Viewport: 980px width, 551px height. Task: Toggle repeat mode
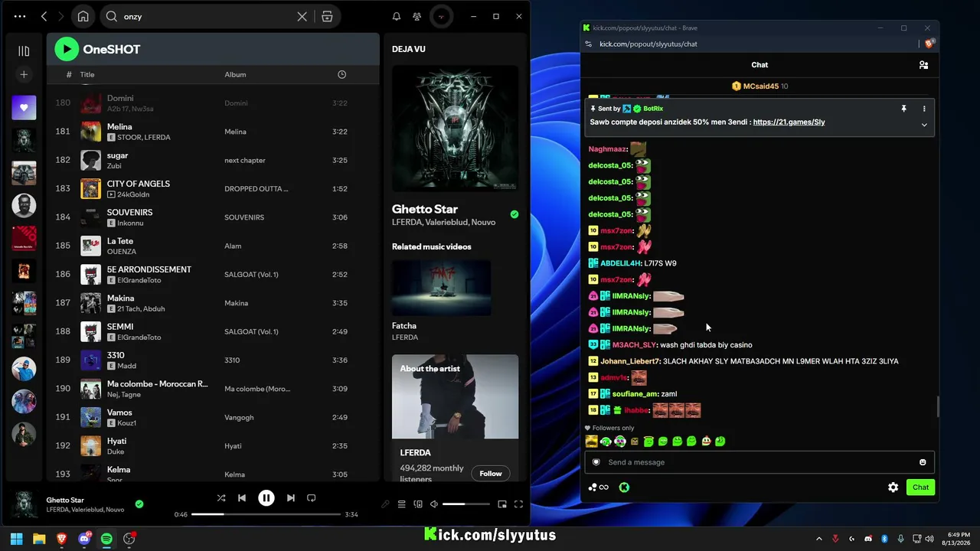[x=311, y=498]
